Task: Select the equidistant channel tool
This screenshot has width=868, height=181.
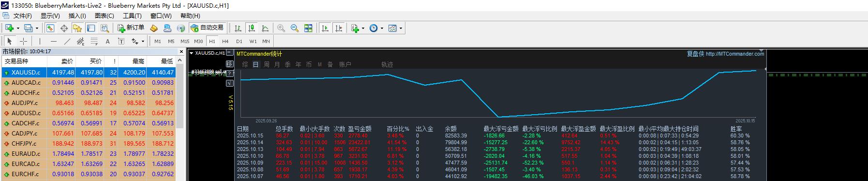Action: coord(81,41)
